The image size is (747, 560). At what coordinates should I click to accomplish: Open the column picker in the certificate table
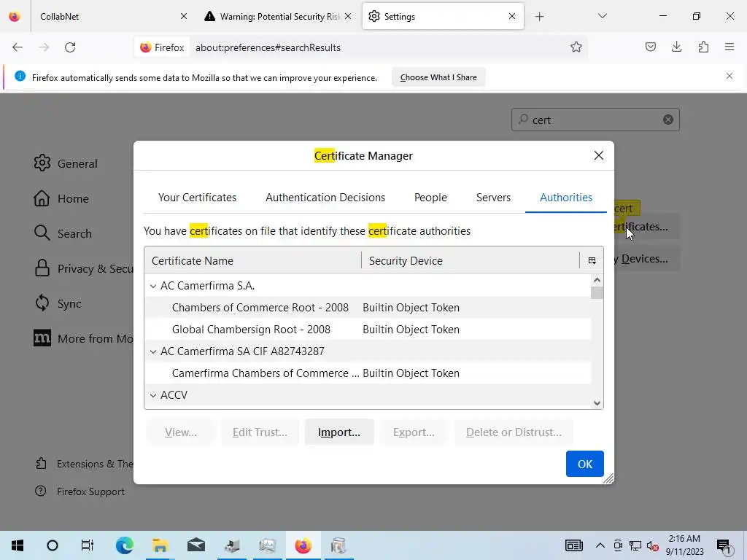tap(592, 260)
